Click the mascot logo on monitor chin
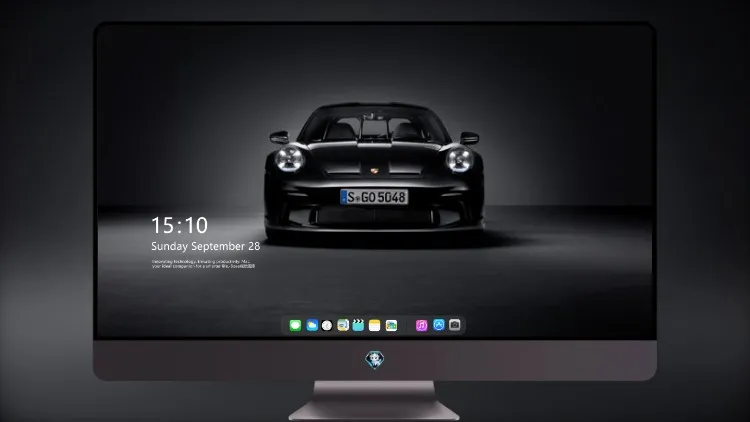 [x=375, y=360]
